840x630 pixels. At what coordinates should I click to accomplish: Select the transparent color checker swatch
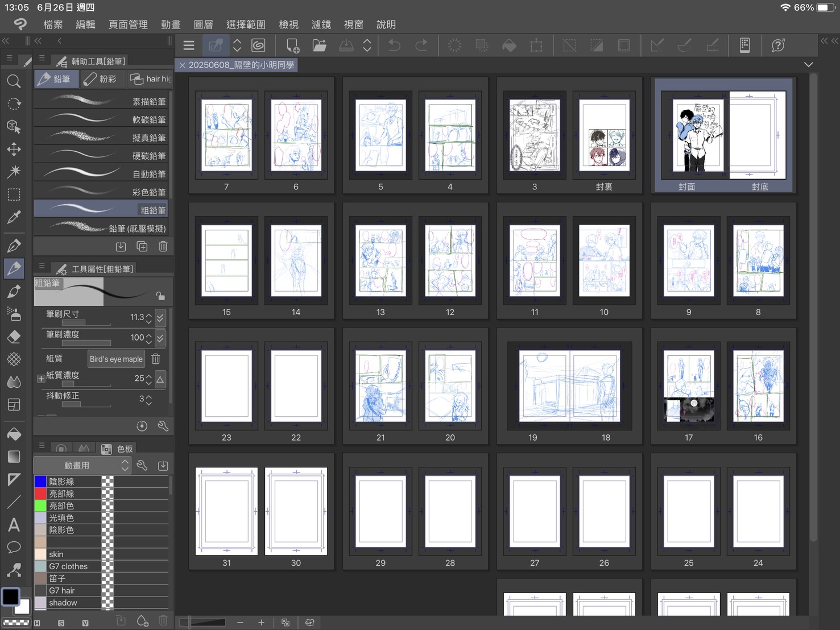[16, 622]
